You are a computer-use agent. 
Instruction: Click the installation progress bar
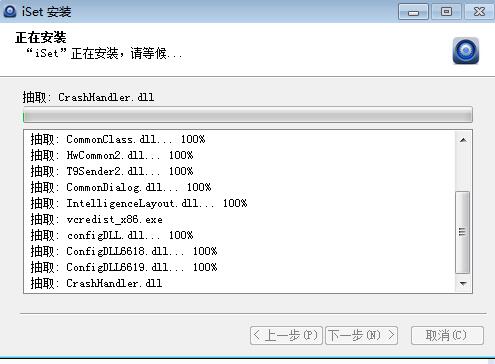248,115
